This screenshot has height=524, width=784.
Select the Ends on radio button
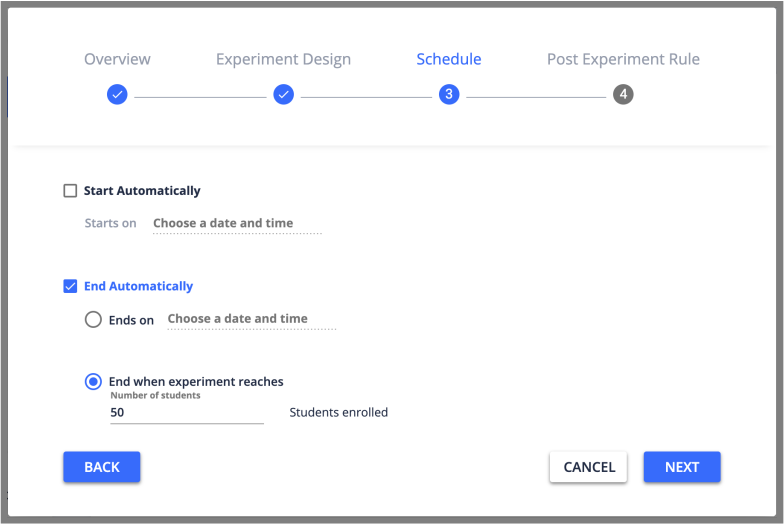pyautogui.click(x=93, y=320)
